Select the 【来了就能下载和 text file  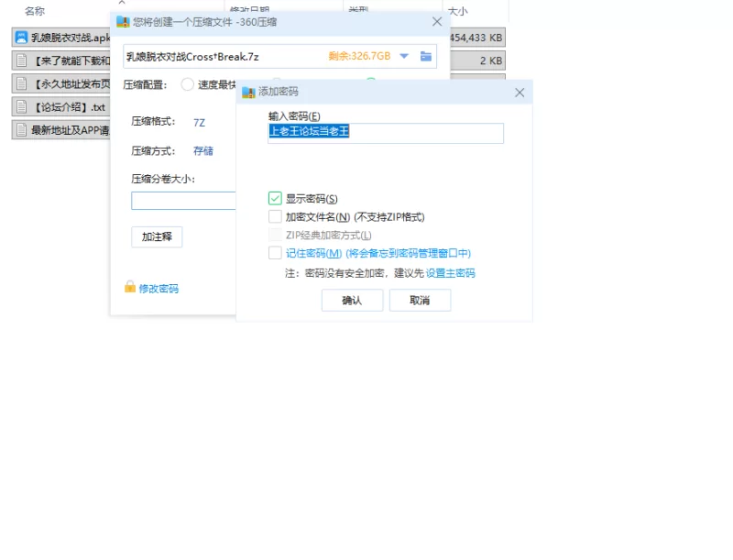[x=61, y=60]
